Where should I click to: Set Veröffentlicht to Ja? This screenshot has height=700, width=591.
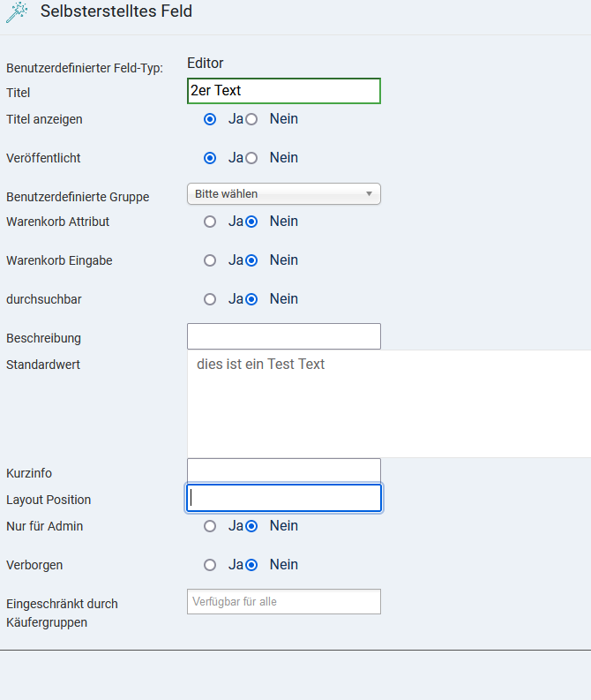pyautogui.click(x=210, y=158)
